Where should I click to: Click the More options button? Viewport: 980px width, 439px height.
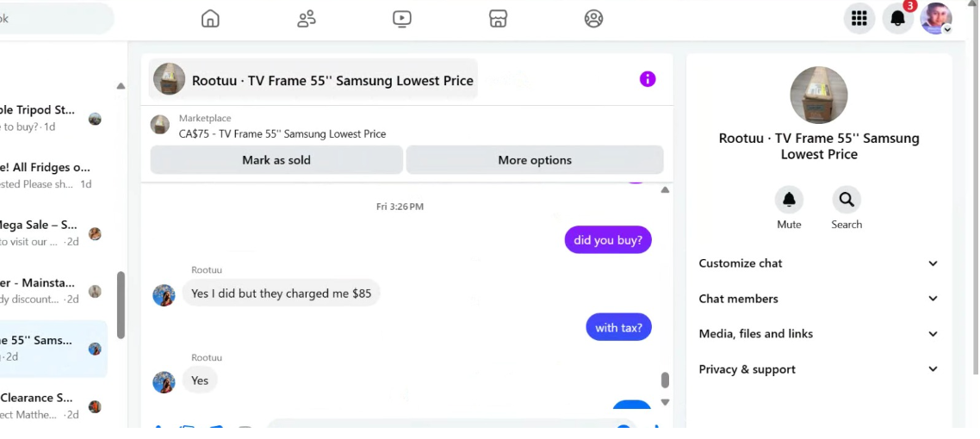pyautogui.click(x=535, y=160)
